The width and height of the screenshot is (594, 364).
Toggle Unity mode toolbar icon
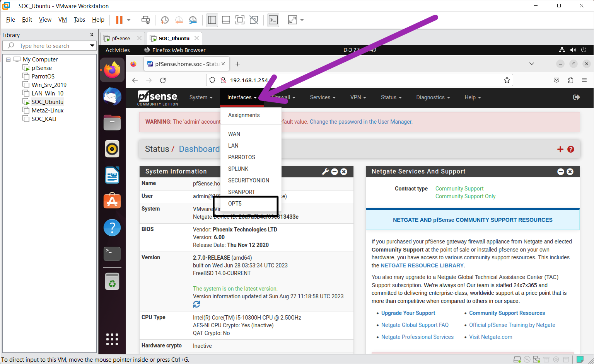(x=254, y=20)
